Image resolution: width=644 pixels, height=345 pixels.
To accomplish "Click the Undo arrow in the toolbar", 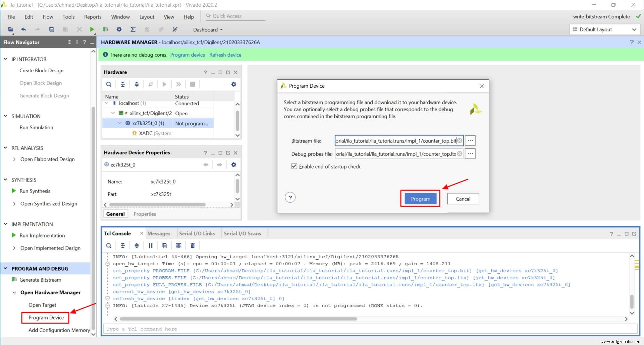I will 23,29.
